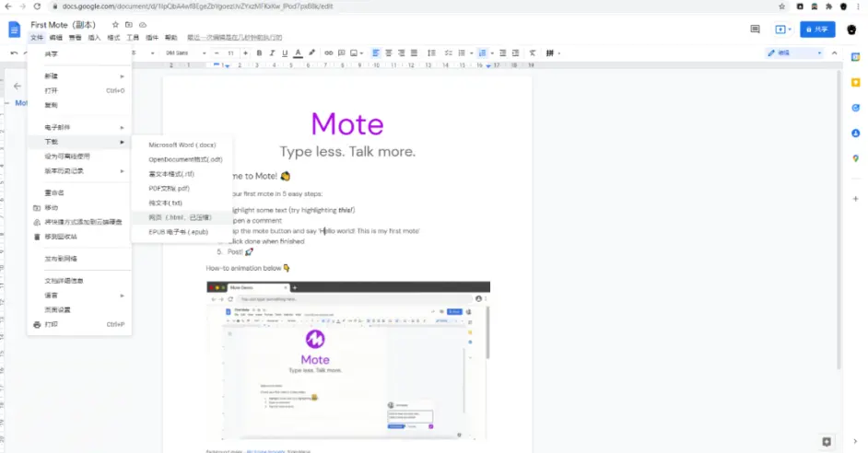Open the File (文件) menu
The height and width of the screenshot is (453, 868).
[x=37, y=38]
